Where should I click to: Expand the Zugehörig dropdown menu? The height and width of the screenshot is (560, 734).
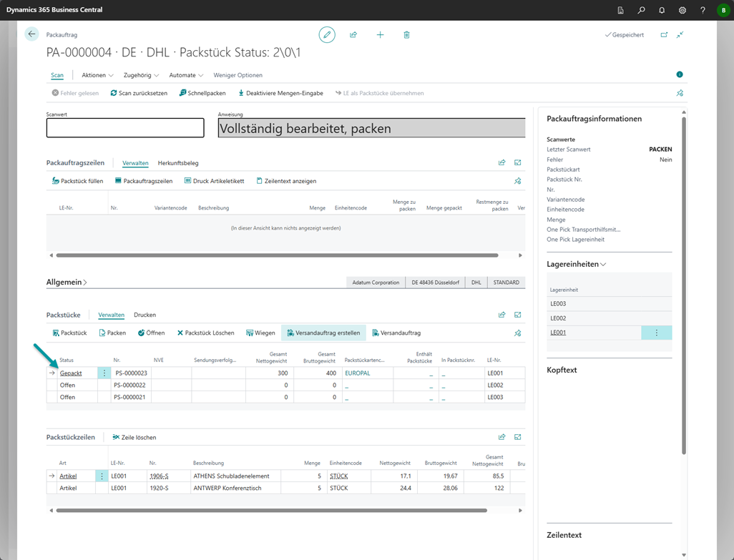(x=141, y=75)
